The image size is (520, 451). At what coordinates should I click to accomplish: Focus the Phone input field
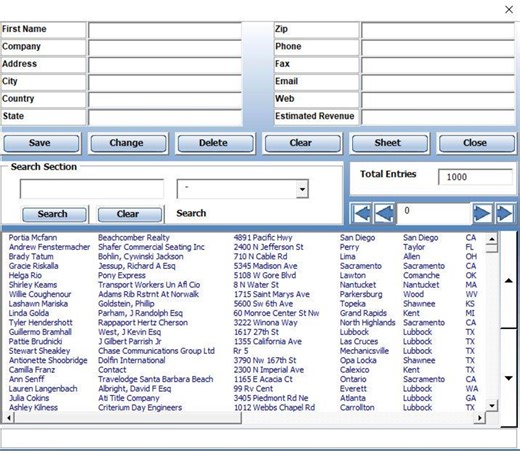pos(438,48)
